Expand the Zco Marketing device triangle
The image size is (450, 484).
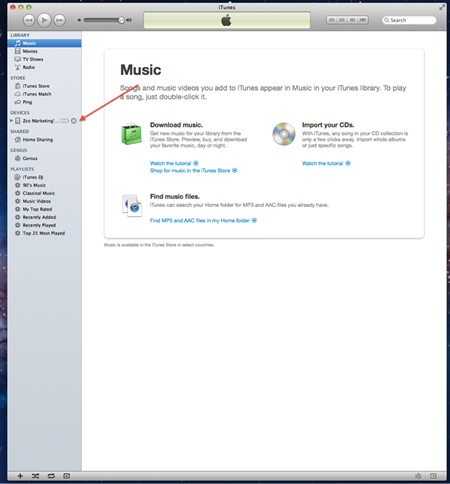coord(11,121)
